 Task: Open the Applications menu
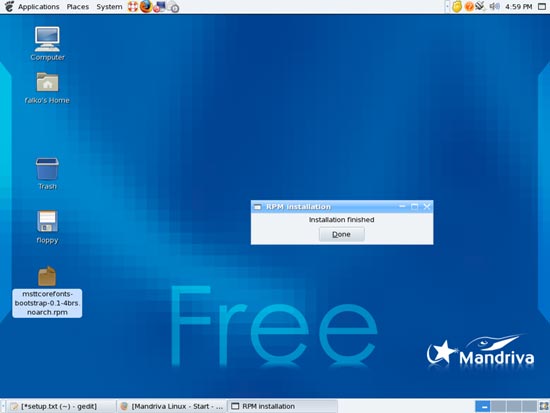pyautogui.click(x=39, y=7)
